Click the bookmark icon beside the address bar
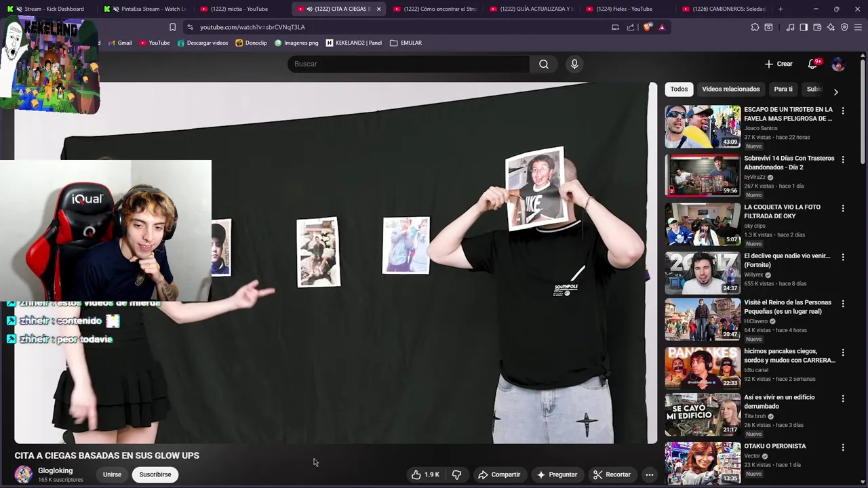 [x=172, y=27]
